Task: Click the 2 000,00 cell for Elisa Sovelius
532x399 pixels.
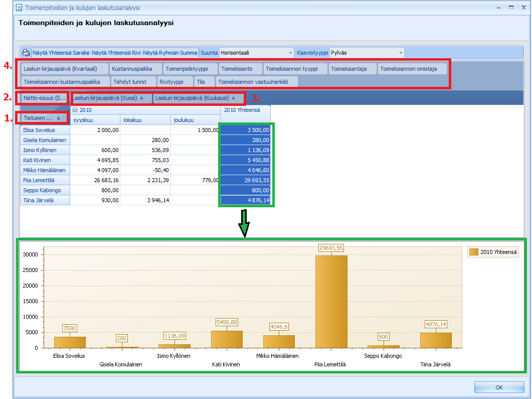Action: pos(95,130)
